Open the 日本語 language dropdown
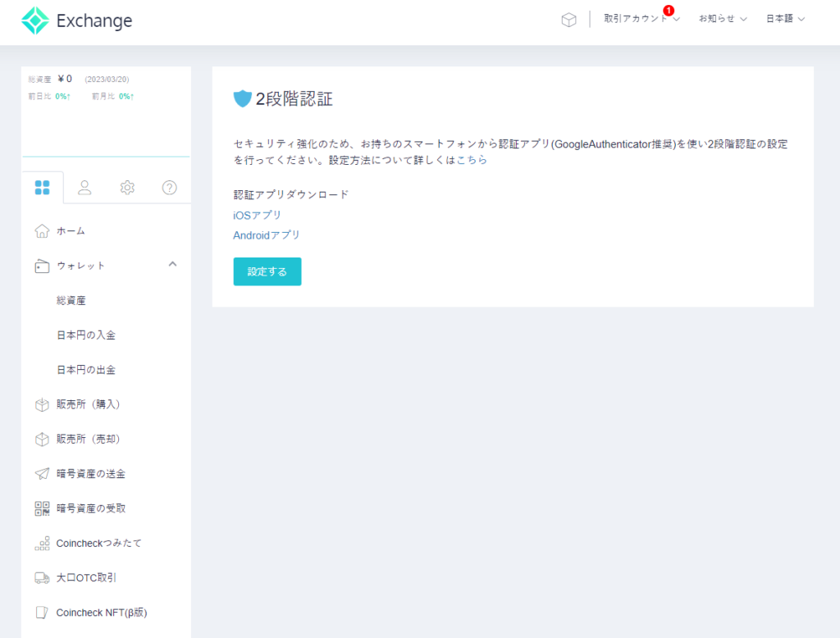The image size is (840, 638). point(785,19)
